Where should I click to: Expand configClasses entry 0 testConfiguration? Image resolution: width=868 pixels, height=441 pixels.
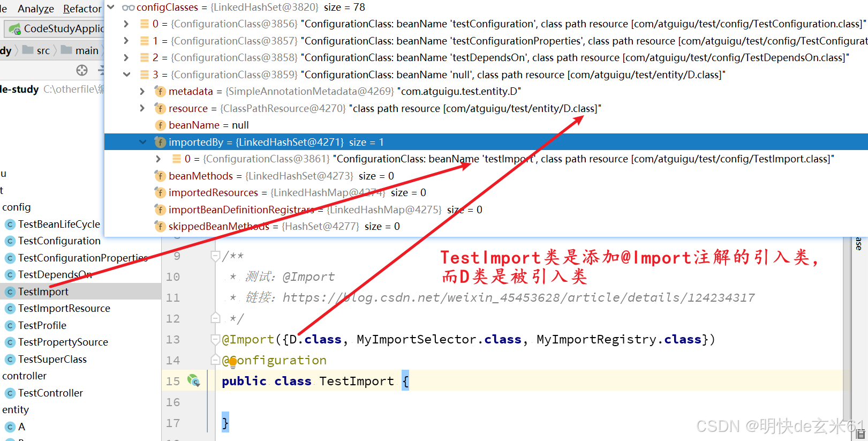coord(126,24)
